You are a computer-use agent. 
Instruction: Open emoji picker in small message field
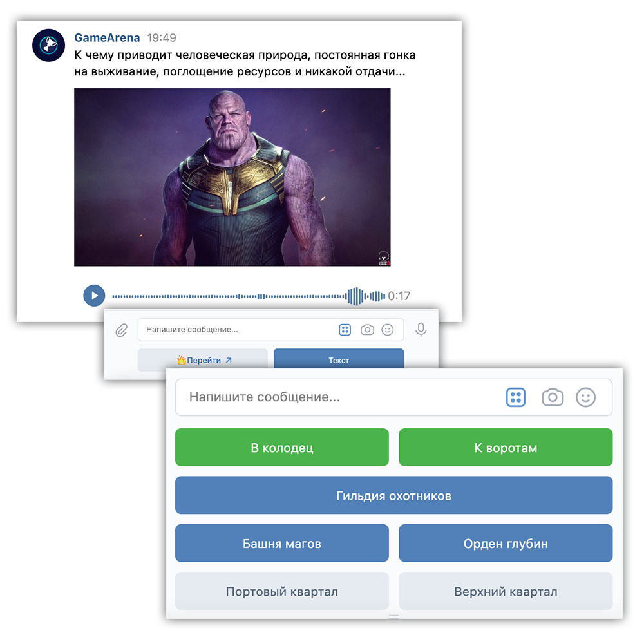(387, 329)
